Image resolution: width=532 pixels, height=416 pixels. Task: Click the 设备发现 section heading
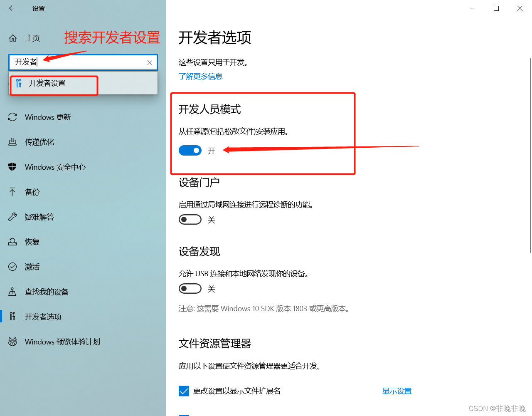(199, 252)
